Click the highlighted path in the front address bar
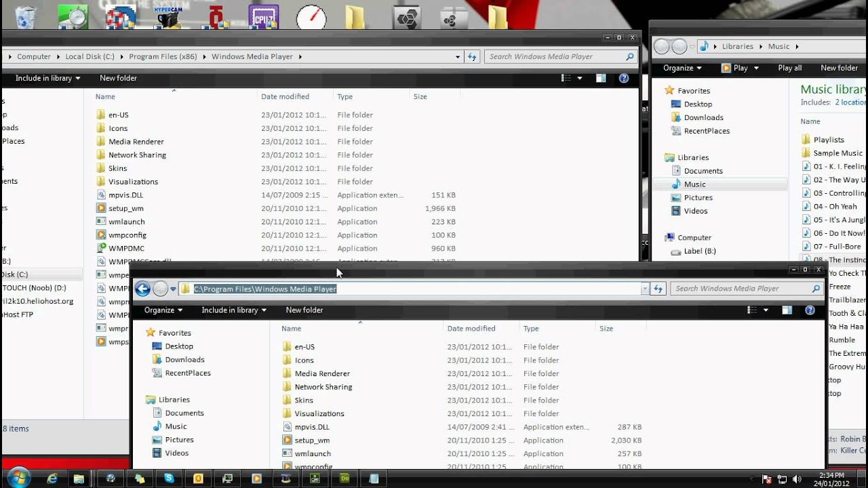This screenshot has height=488, width=868. pos(265,289)
